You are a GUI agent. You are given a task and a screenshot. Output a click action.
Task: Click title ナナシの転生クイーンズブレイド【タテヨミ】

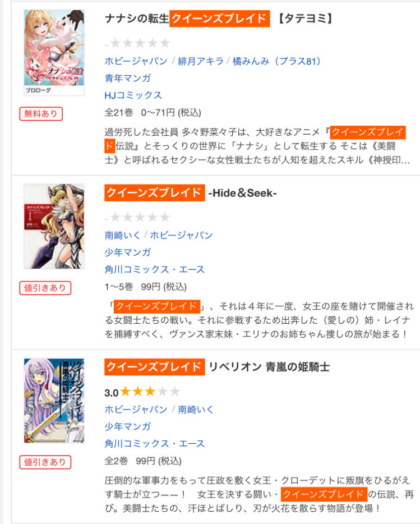click(x=219, y=19)
